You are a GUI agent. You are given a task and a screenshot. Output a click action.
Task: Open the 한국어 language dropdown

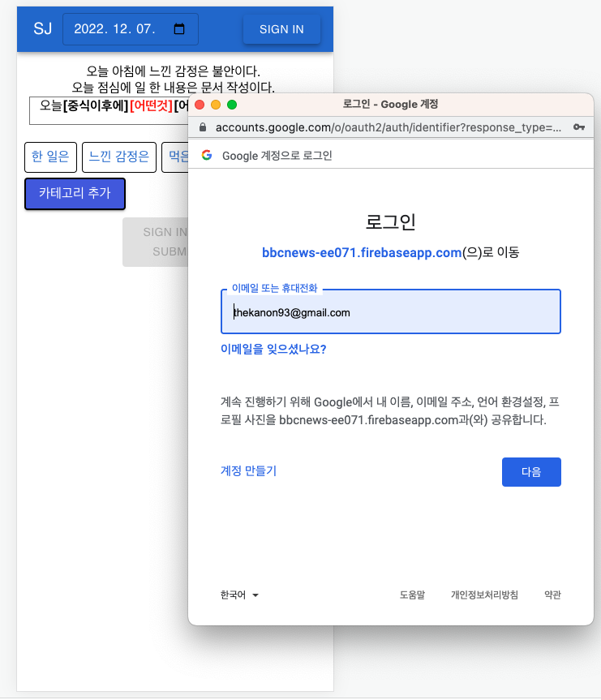239,595
